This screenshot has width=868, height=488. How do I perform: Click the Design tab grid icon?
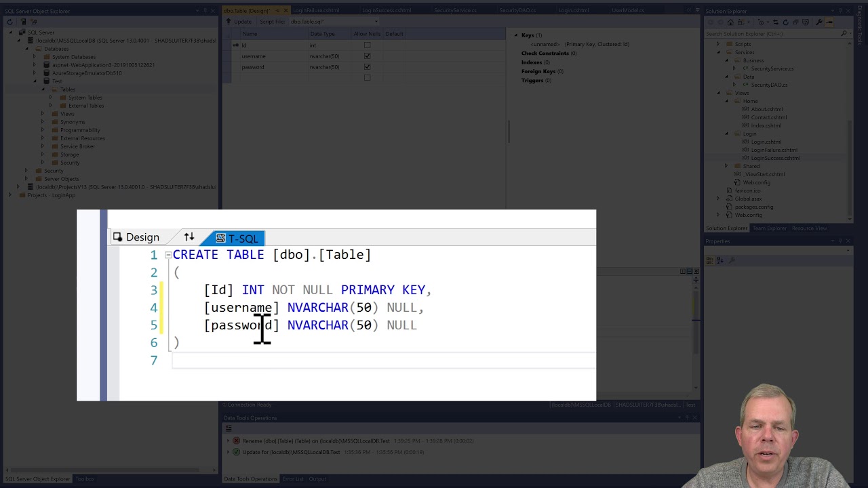(x=118, y=237)
